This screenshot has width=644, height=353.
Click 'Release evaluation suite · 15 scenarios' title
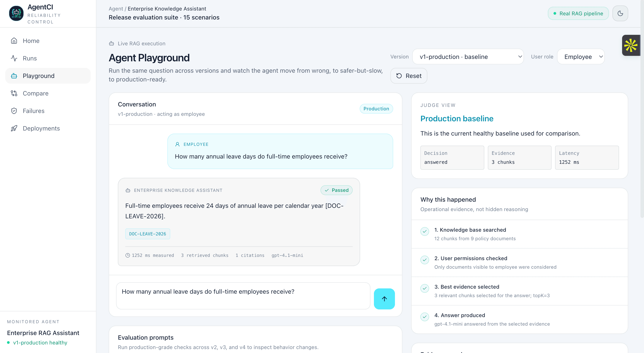click(x=164, y=17)
